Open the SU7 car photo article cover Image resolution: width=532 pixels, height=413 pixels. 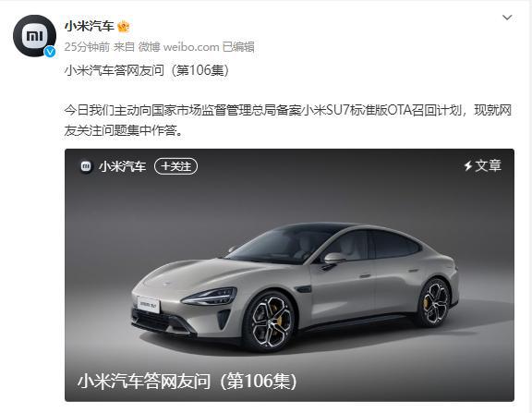pyautogui.click(x=289, y=275)
